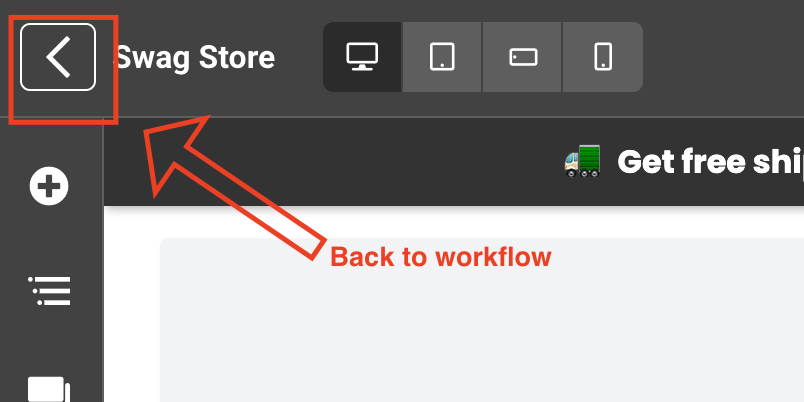The width and height of the screenshot is (804, 402).
Task: Click the red 'Back to workflow' annotation label
Action: 441,257
